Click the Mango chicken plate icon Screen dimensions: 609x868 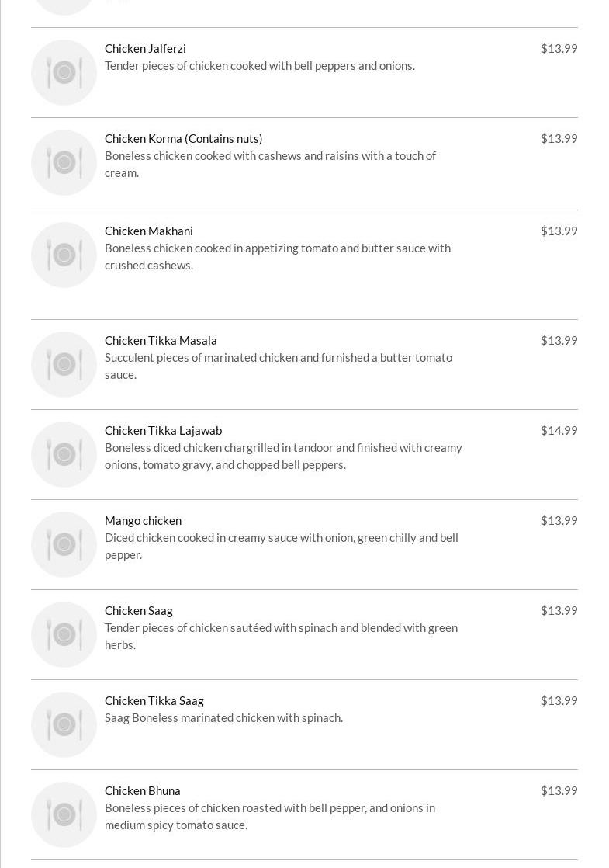pyautogui.click(x=64, y=544)
